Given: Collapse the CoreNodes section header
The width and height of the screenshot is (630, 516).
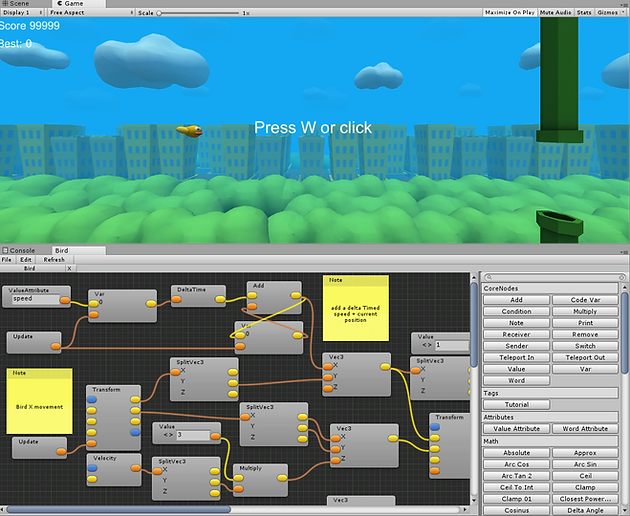Looking at the screenshot, I should tap(550, 288).
